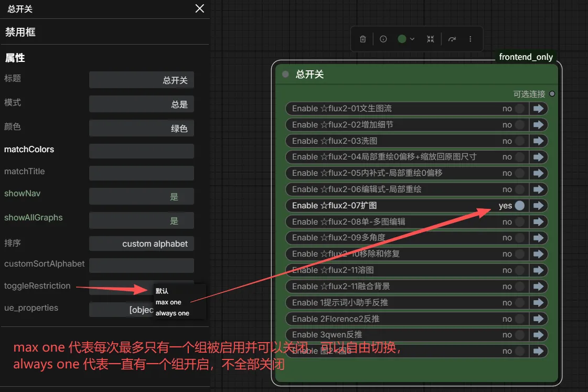Image resolution: width=588 pixels, height=392 pixels.
Task: Close the 总开关 properties panel
Action: (x=199, y=8)
